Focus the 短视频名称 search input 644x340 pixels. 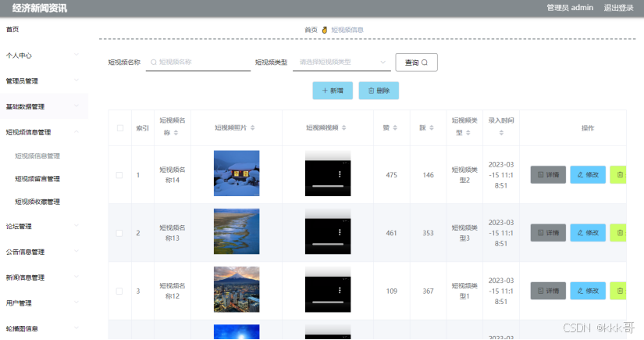[198, 62]
